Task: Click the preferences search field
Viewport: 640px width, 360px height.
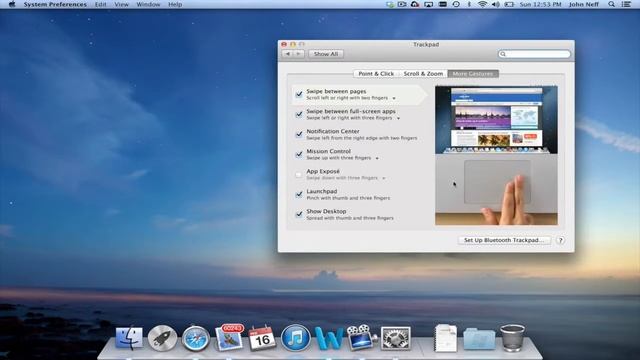Action: pyautogui.click(x=534, y=54)
